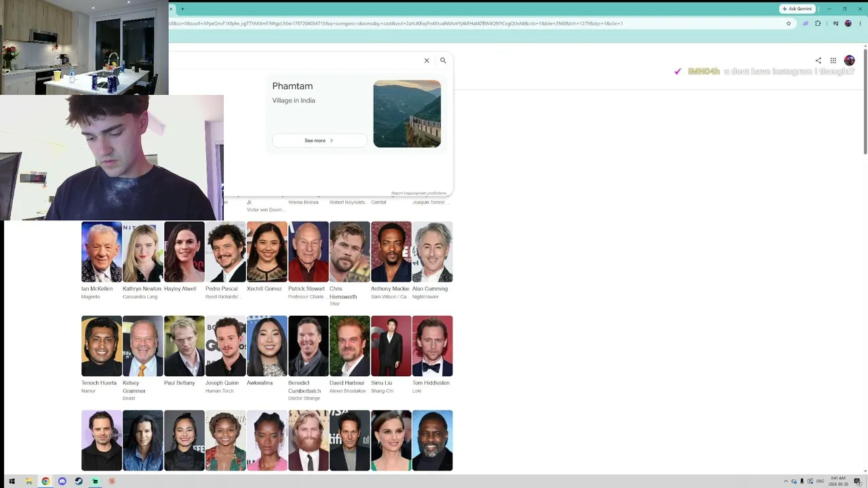868x488 pixels.
Task: Select Kathryn Newton's cast photo
Action: [143, 251]
